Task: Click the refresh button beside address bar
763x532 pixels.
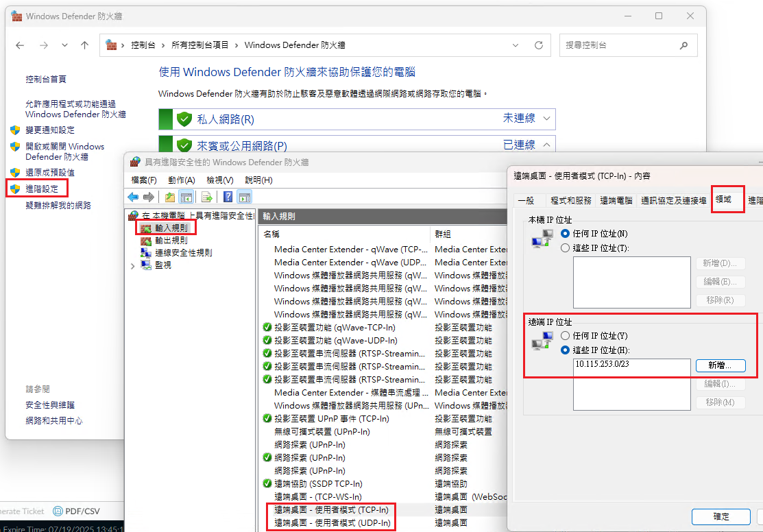Action: click(539, 45)
